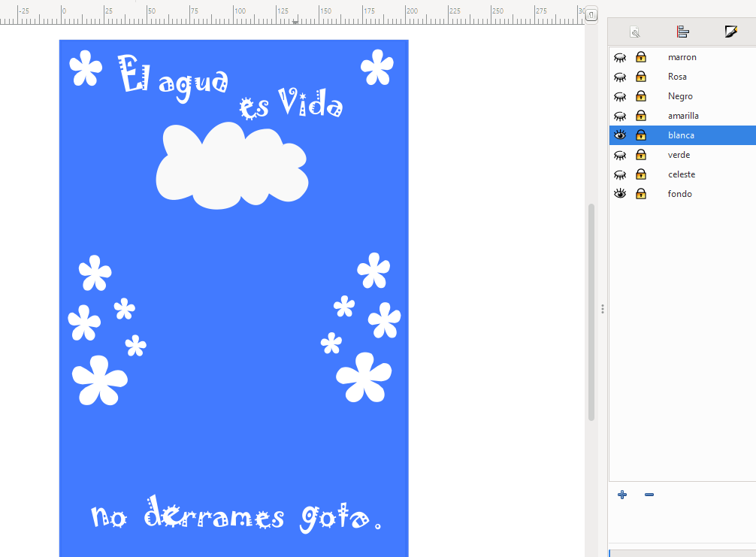
Task: Open the Fill and Stroke panel tab
Action: click(731, 32)
